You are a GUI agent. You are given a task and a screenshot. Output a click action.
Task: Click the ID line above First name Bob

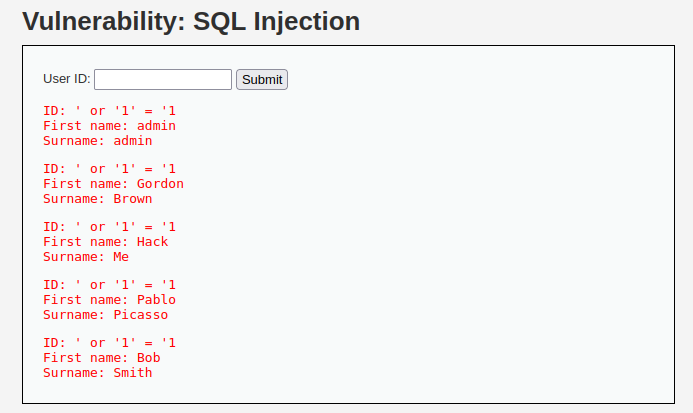point(109,342)
